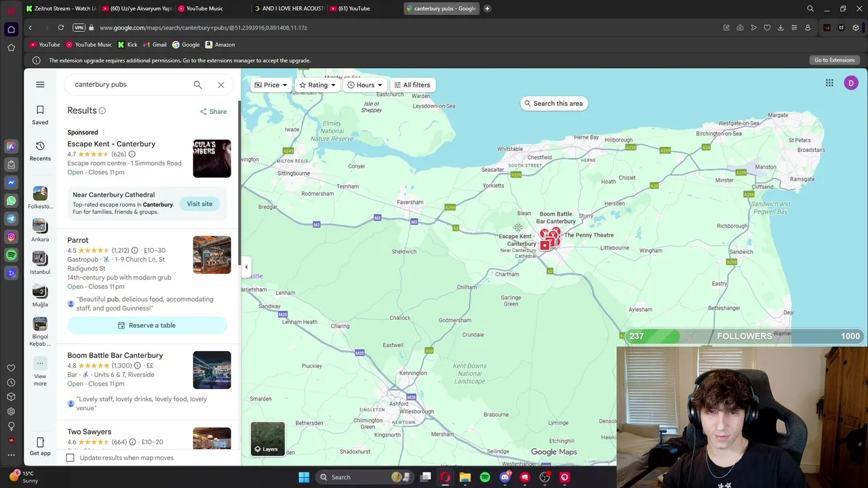Image resolution: width=868 pixels, height=488 pixels.
Task: Expand the Hours filter dropdown
Action: [365, 85]
